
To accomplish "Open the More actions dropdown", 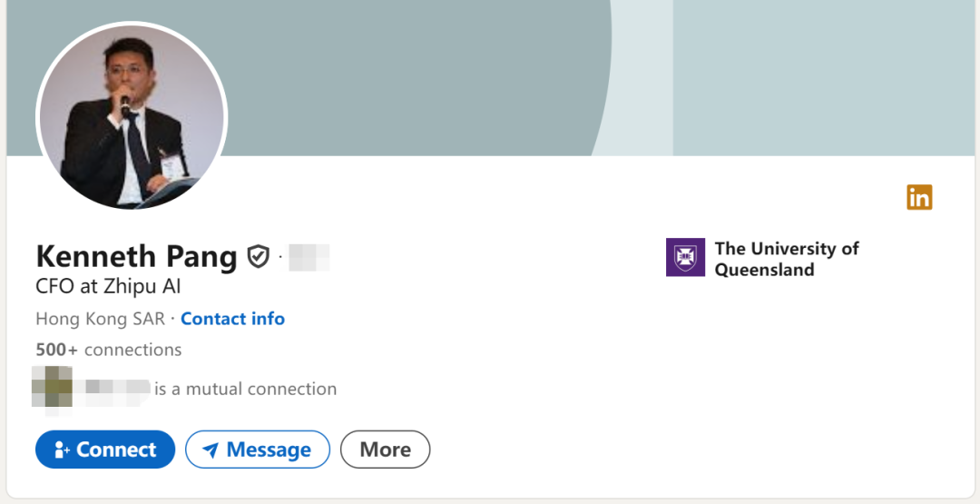I will [385, 450].
